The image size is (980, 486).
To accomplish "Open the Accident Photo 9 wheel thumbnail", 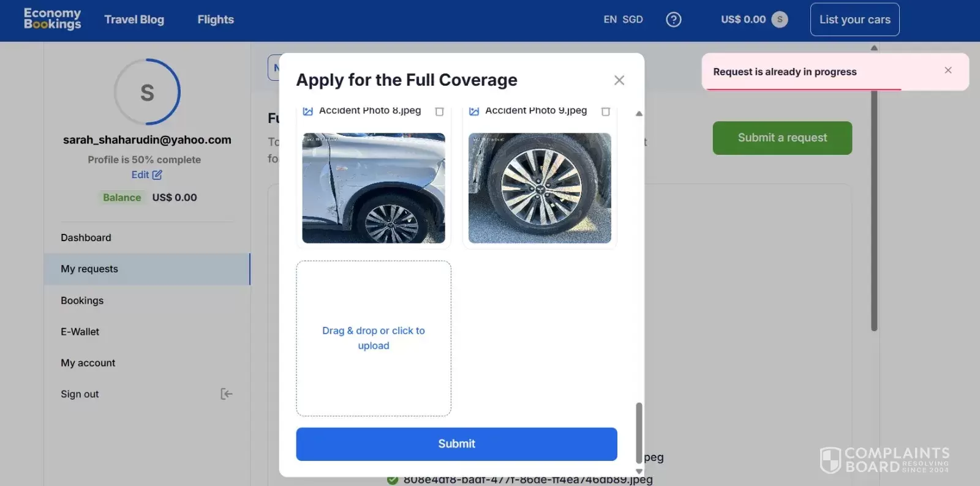I will (539, 188).
